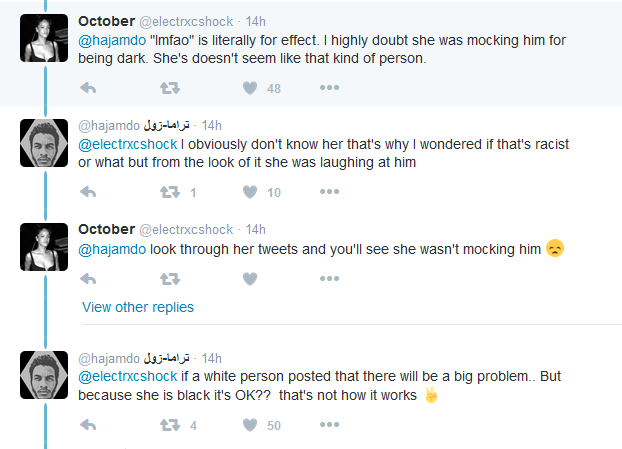Open more options on hajamdo's racist-question tweet
Image resolution: width=622 pixels, height=449 pixels.
coord(330,192)
